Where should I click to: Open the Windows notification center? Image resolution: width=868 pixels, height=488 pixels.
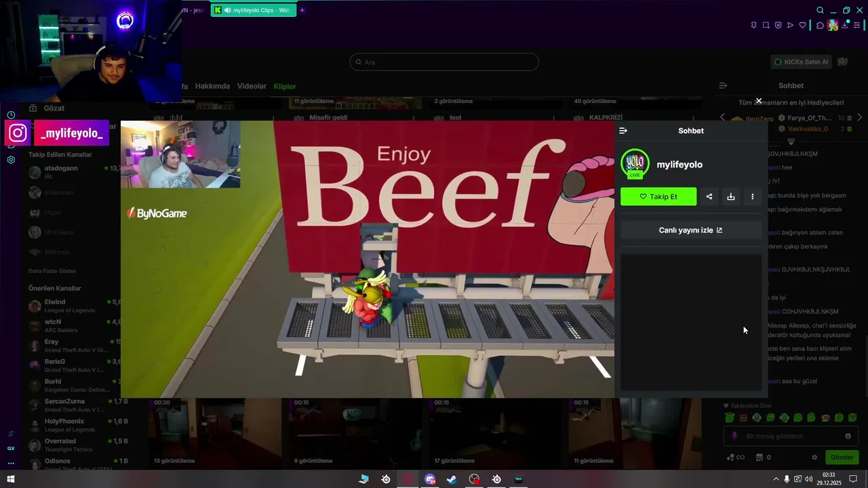[853, 479]
